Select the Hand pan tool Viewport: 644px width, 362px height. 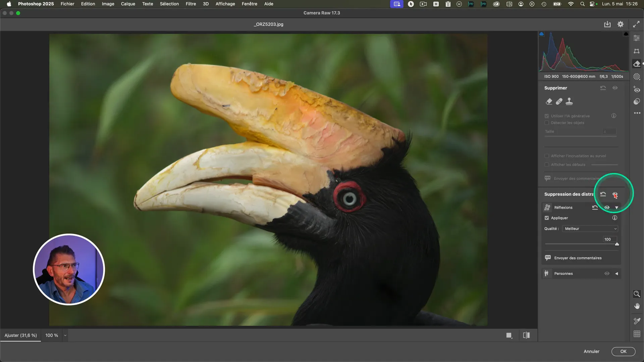(x=637, y=306)
